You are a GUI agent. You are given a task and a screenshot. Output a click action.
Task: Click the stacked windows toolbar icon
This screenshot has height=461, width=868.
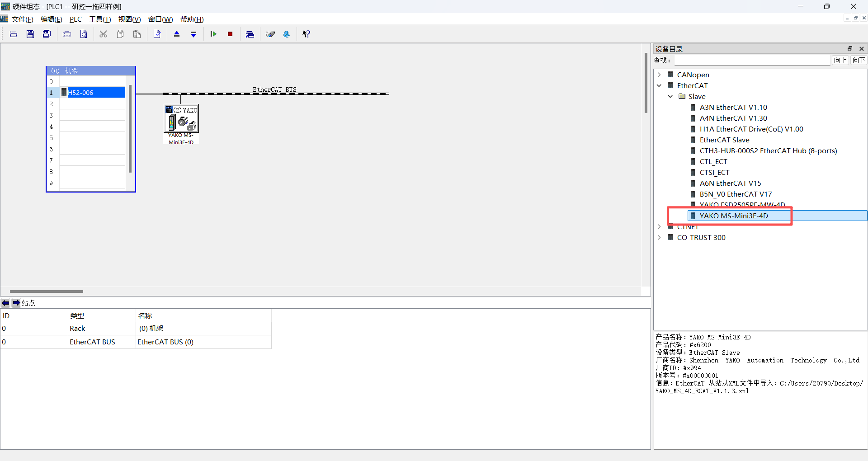coord(250,34)
